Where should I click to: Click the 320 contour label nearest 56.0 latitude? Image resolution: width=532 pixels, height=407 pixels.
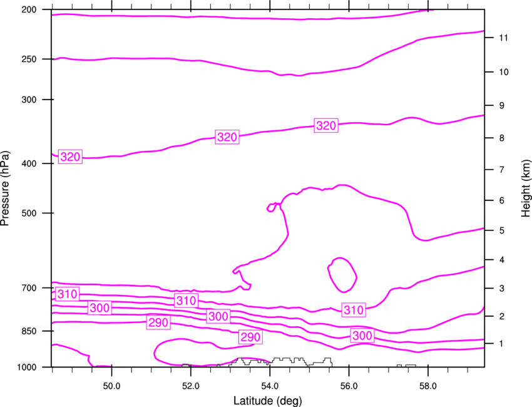pos(326,126)
